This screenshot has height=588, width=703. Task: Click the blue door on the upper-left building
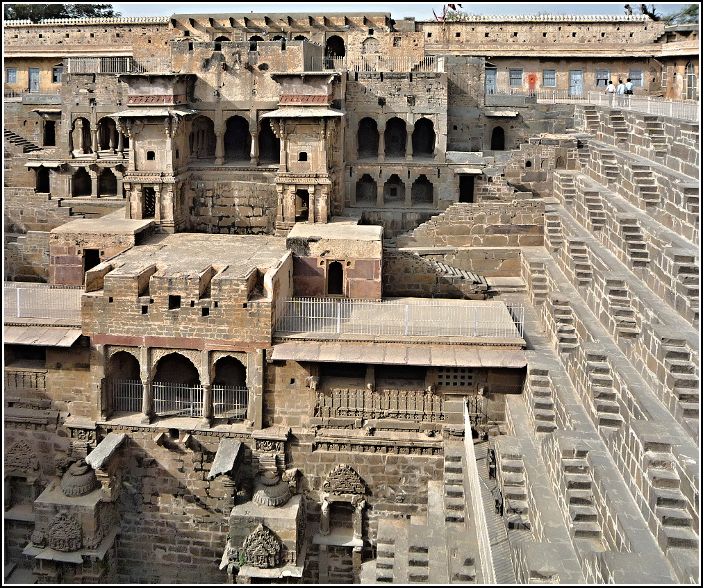[34, 79]
